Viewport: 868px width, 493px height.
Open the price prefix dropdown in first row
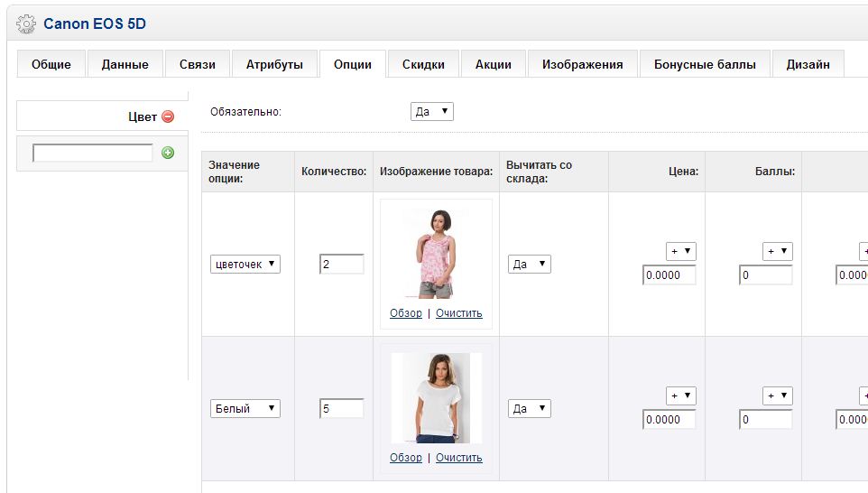coord(680,251)
